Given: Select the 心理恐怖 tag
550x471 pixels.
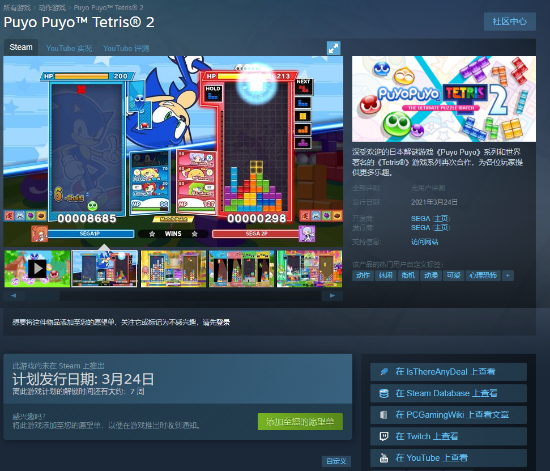Looking at the screenshot, I should point(483,275).
